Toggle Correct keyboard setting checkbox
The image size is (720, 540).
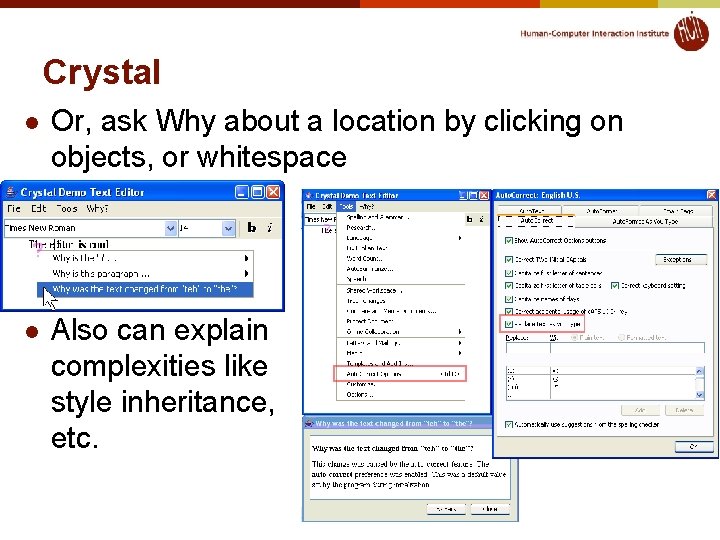coord(615,286)
